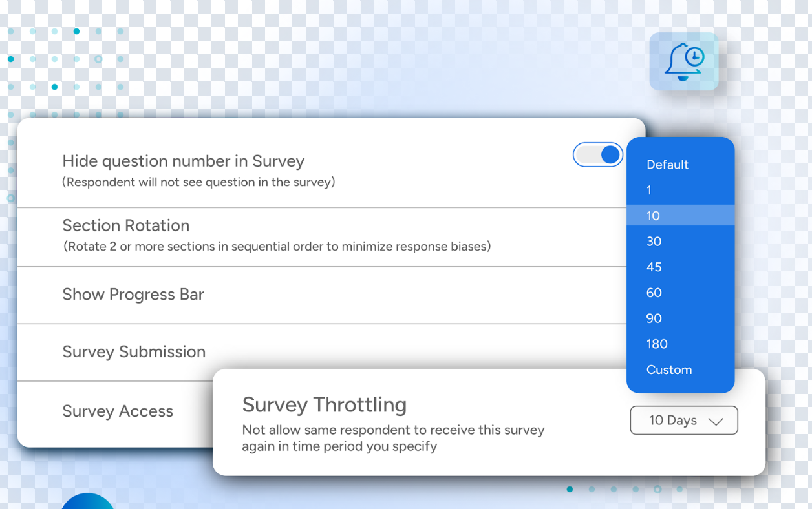Select 1 in the duration dropdown
Image resolution: width=812 pixels, height=509 pixels.
pyautogui.click(x=649, y=190)
